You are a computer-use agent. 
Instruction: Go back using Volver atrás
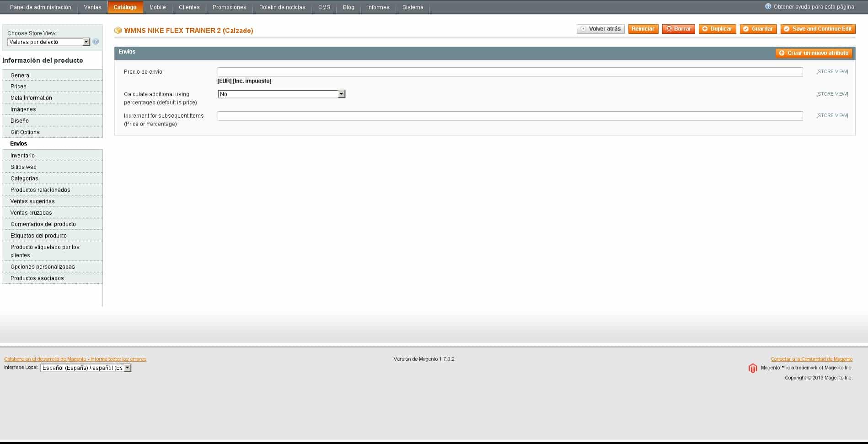click(x=600, y=29)
